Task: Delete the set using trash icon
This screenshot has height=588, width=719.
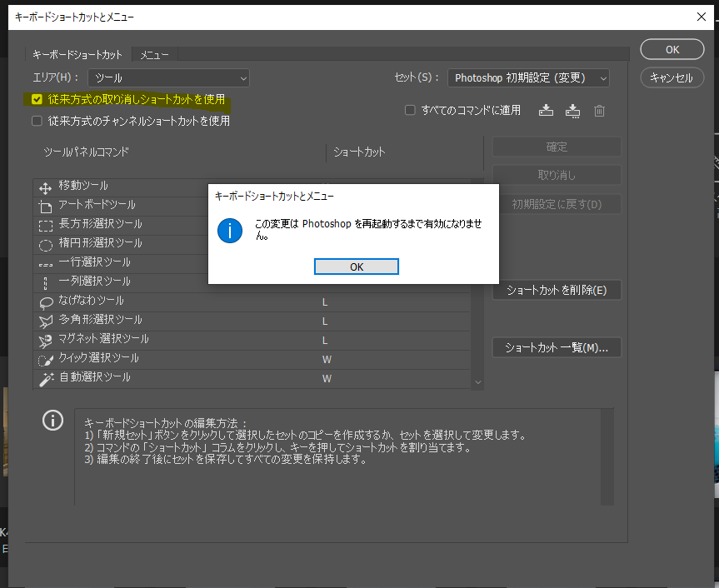Action: click(599, 109)
